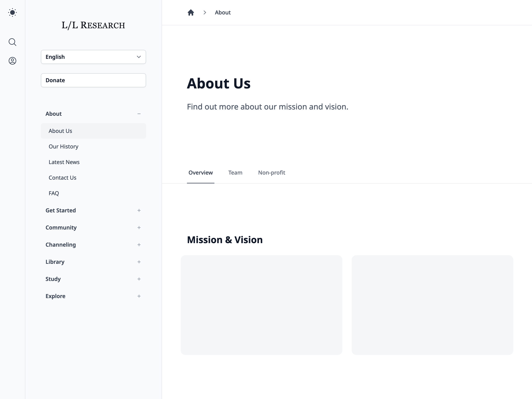Open the Our History link

[x=63, y=147]
